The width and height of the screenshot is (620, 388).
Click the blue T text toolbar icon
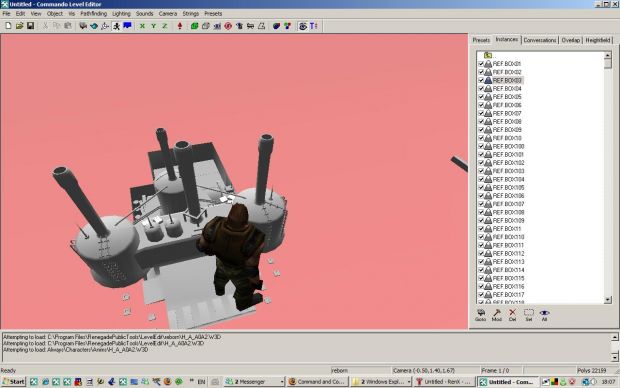pos(314,26)
